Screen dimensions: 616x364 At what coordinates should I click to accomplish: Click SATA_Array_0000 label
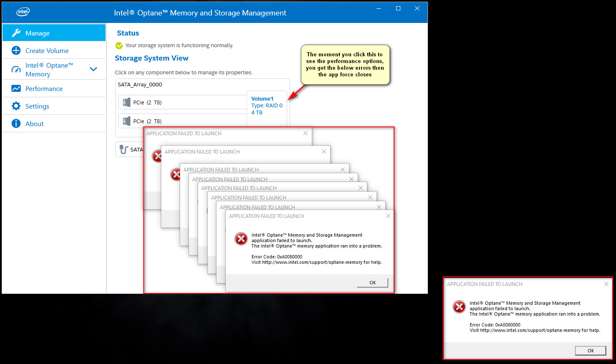140,84
